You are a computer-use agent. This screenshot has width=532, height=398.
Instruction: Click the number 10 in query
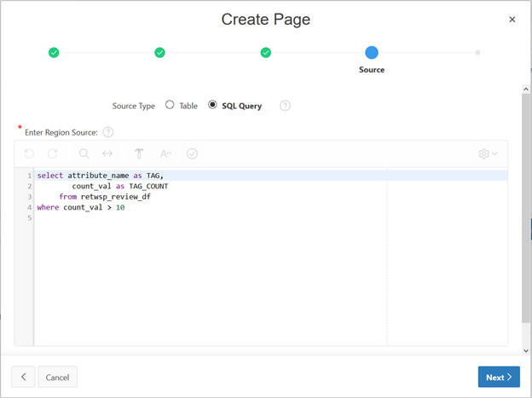pyautogui.click(x=120, y=207)
